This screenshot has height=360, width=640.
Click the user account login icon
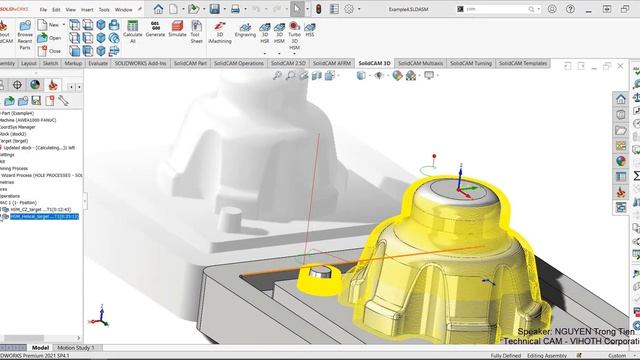(x=552, y=9)
